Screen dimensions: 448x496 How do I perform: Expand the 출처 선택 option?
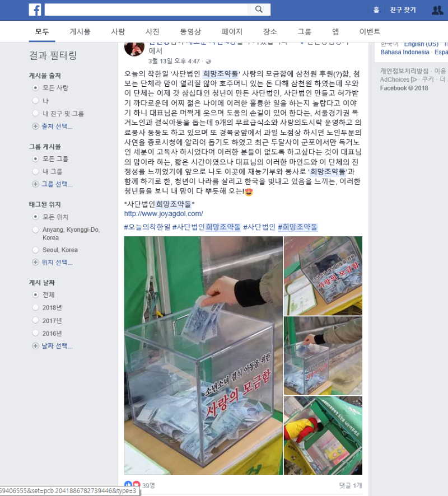53,126
